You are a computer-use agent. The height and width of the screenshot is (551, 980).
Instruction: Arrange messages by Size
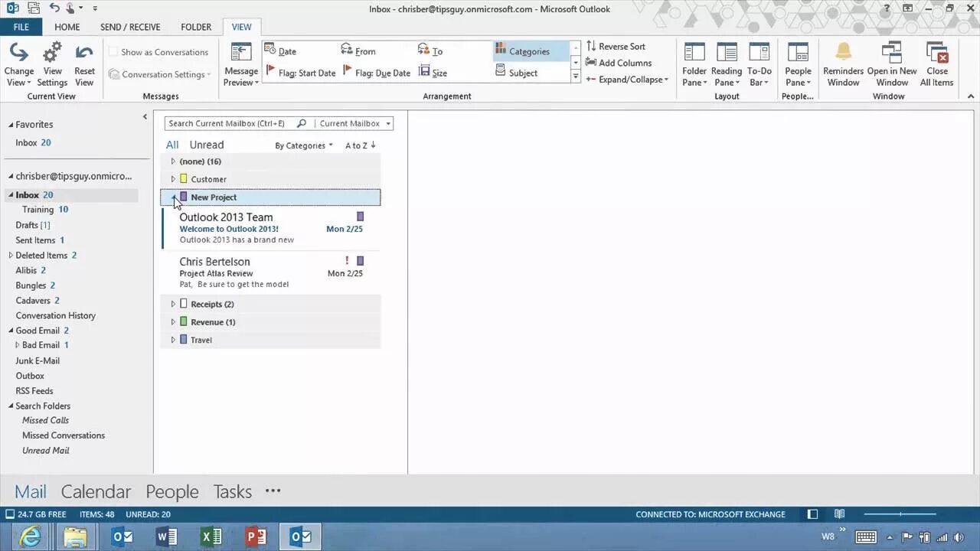(x=433, y=73)
